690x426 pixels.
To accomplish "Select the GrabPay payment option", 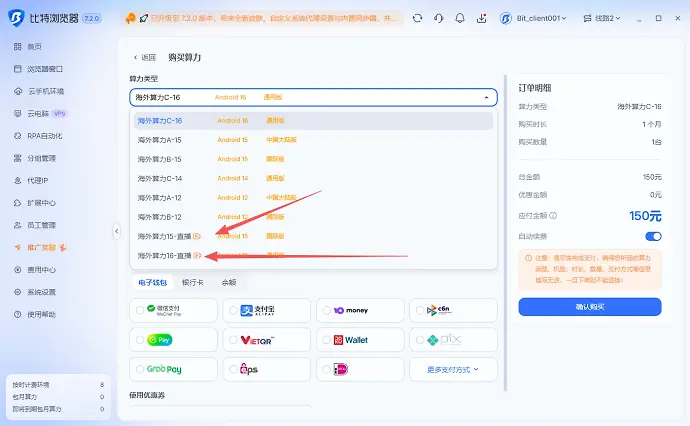I will (173, 369).
